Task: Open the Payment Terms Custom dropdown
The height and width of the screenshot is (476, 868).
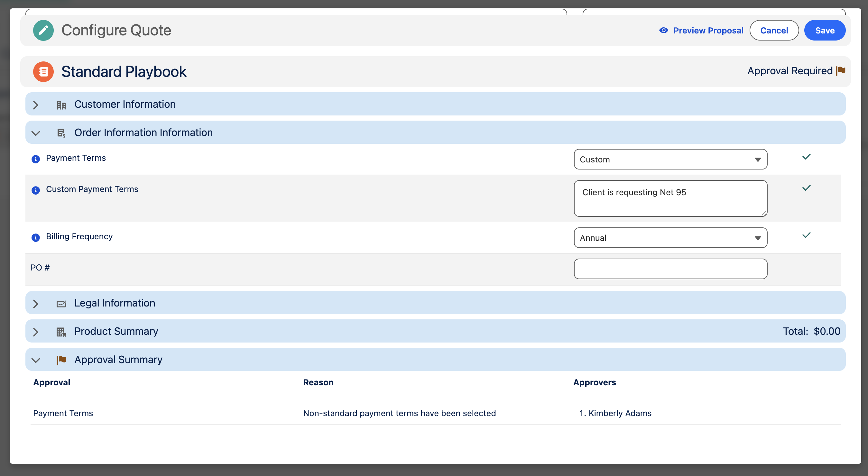Action: (x=670, y=159)
